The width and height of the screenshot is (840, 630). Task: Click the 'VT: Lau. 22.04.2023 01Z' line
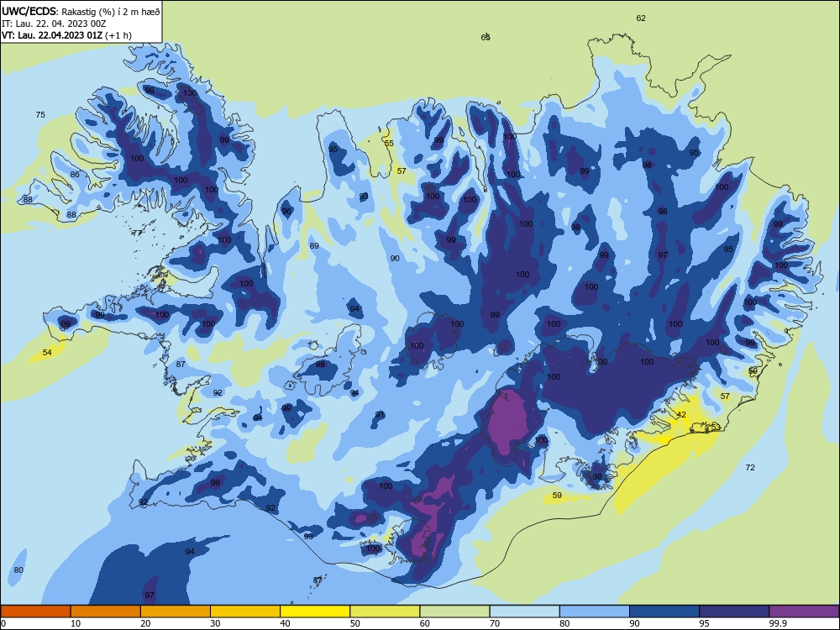(51, 35)
